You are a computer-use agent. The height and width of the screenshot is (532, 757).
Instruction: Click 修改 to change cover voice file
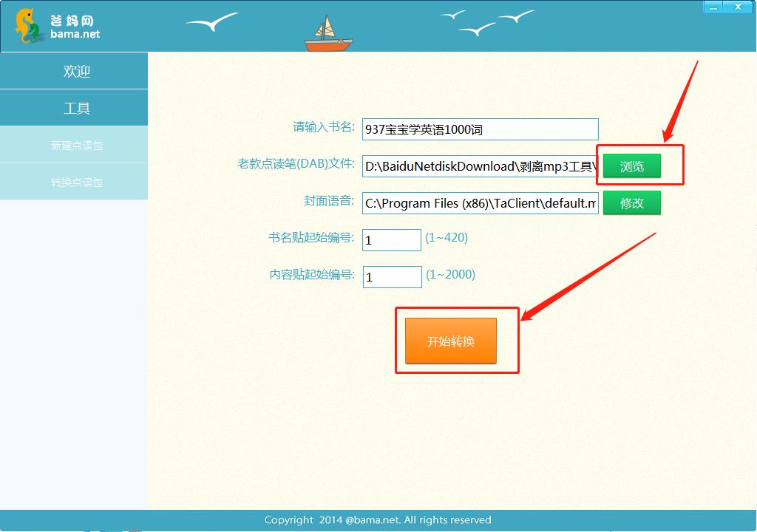pyautogui.click(x=631, y=202)
